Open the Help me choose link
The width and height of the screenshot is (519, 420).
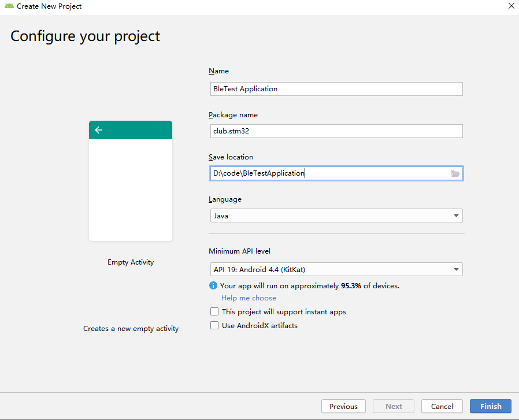[x=249, y=298]
